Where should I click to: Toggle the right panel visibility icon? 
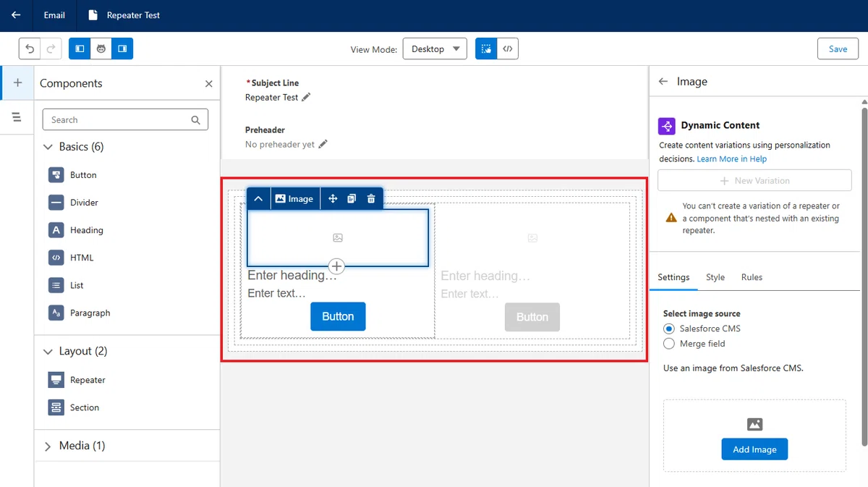122,48
